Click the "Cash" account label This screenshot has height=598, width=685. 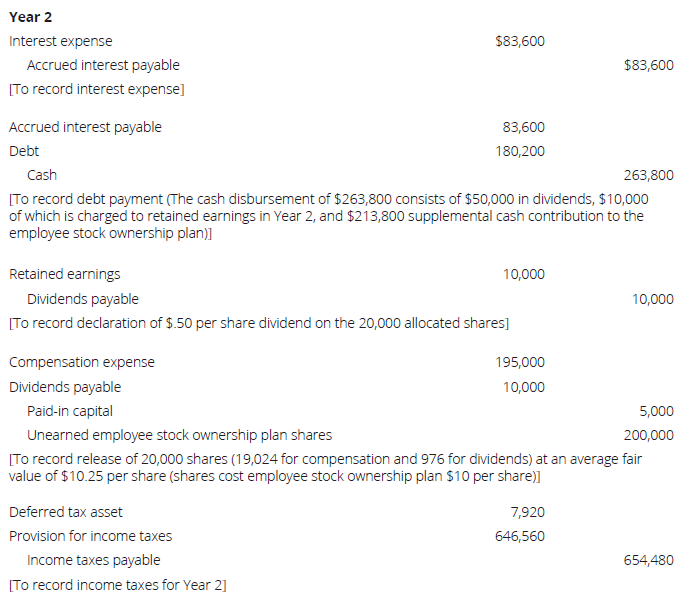42,175
